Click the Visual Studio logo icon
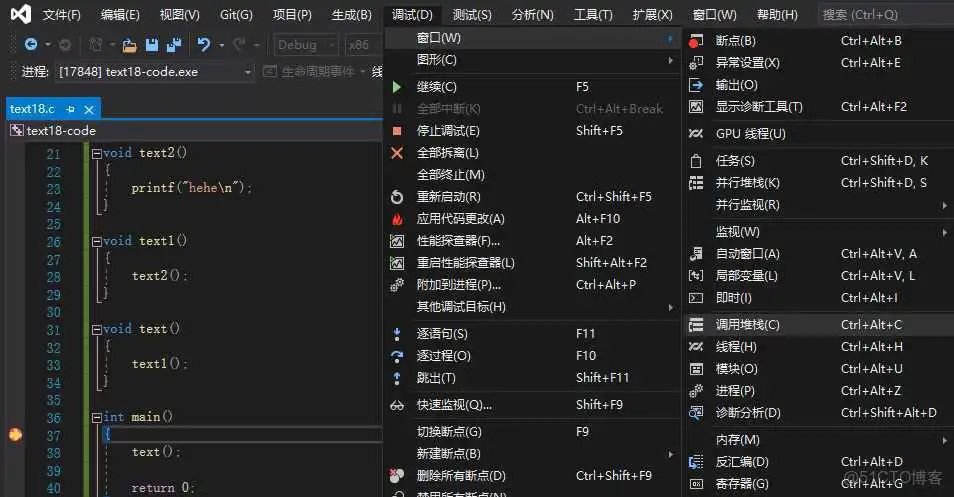 21,13
